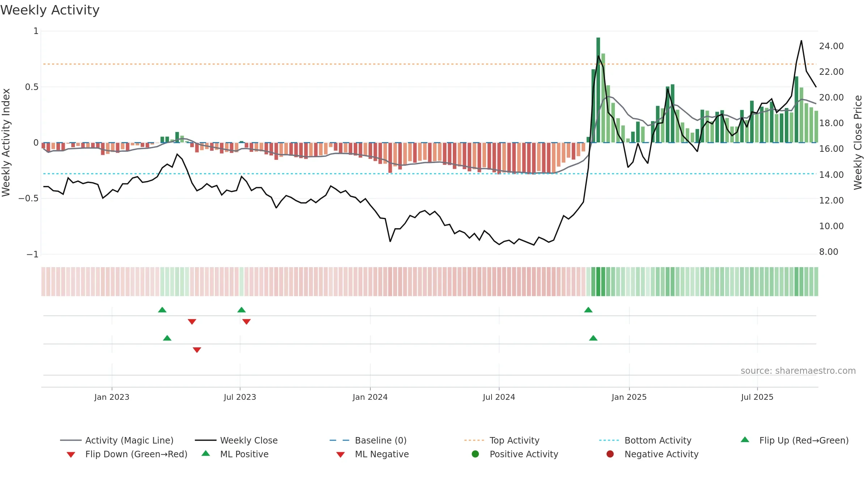Image resolution: width=868 pixels, height=488 pixels.
Task: Click the Positive Activity green circle icon
Action: pyautogui.click(x=475, y=454)
